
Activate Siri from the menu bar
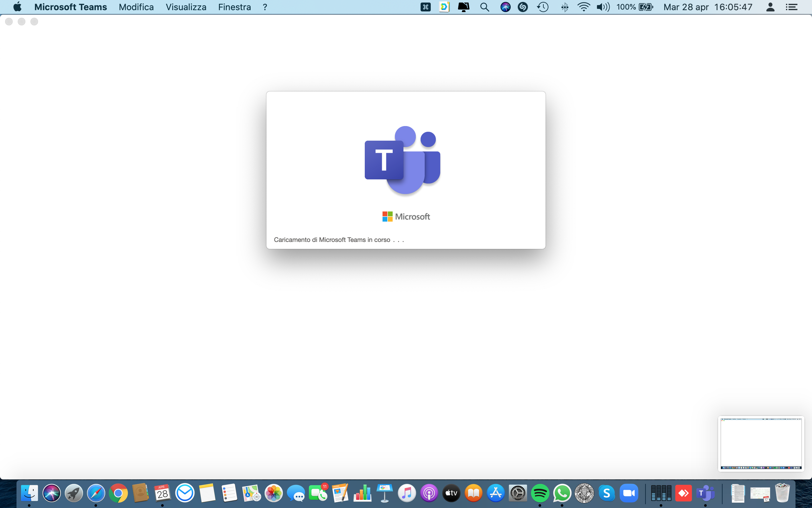click(505, 7)
